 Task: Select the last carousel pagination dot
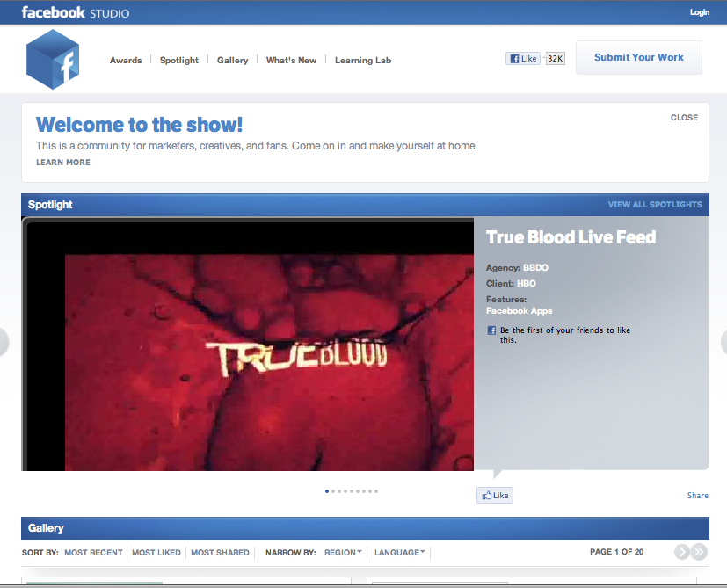[x=376, y=491]
